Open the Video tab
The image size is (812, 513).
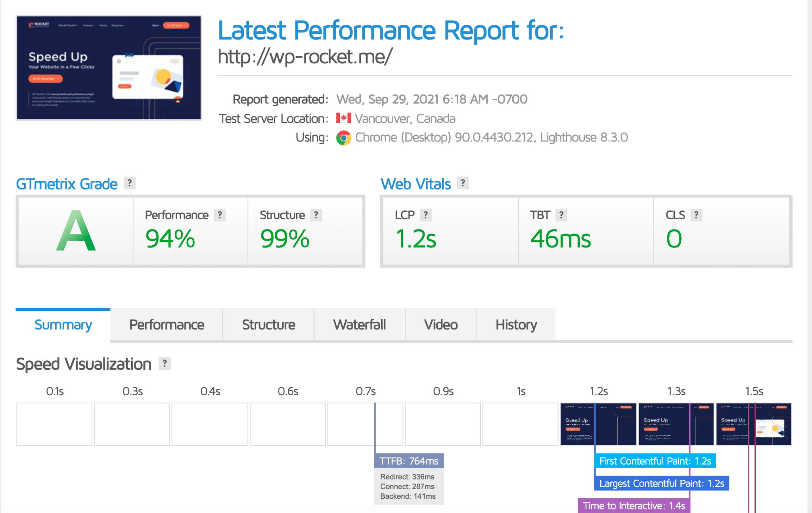tap(440, 324)
